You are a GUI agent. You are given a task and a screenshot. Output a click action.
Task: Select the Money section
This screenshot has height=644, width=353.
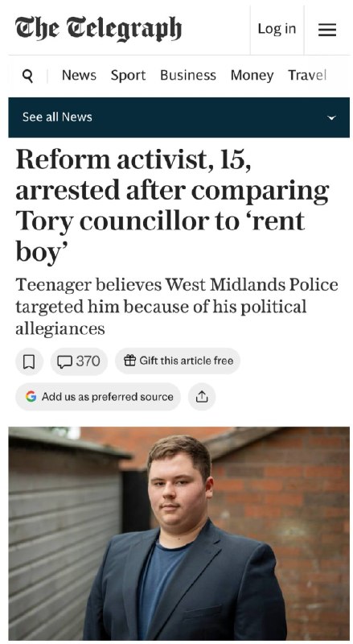pyautogui.click(x=252, y=75)
